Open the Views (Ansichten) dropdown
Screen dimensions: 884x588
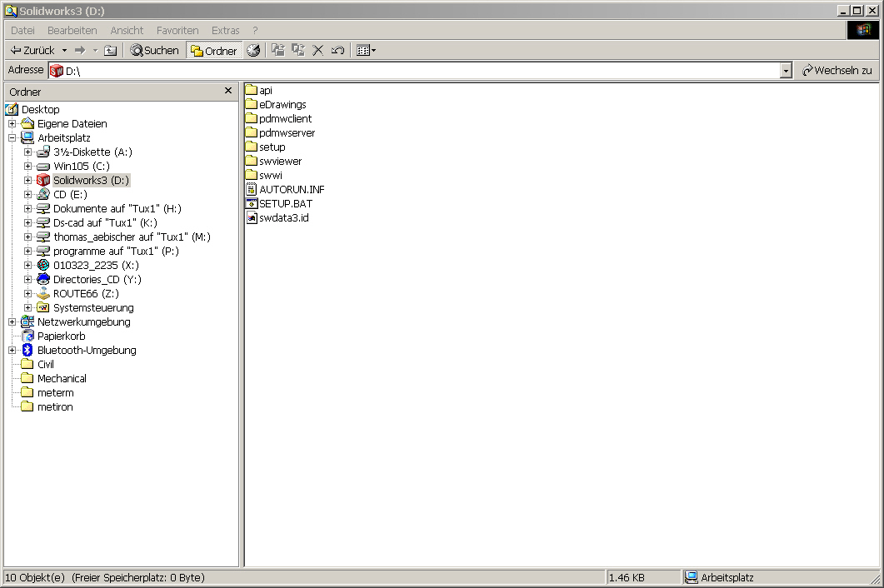pyautogui.click(x=366, y=51)
